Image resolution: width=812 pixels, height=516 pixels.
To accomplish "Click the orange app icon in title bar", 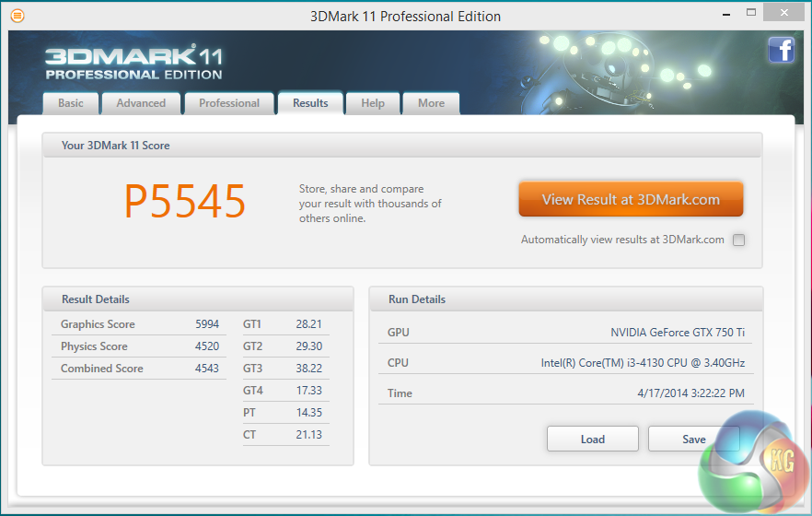I will (x=17, y=16).
